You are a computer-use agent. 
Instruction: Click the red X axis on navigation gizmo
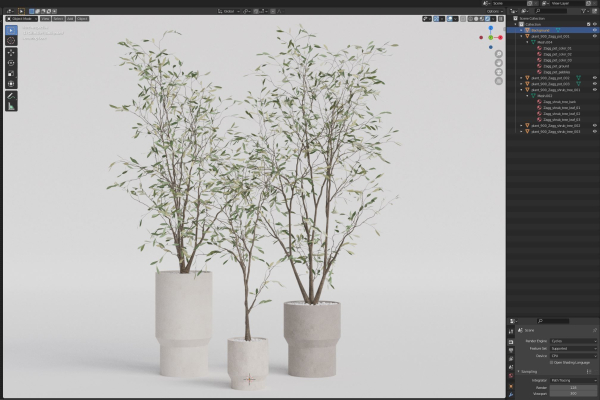500,38
